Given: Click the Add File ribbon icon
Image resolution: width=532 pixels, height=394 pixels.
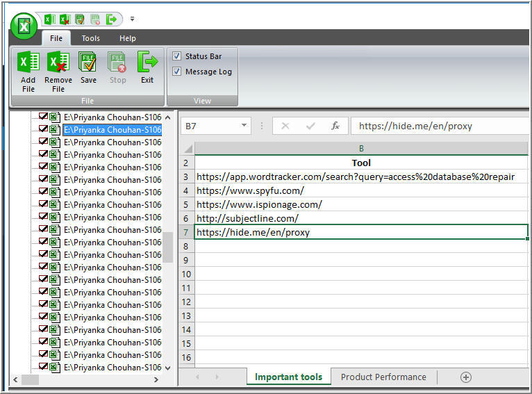Looking at the screenshot, I should [28, 72].
